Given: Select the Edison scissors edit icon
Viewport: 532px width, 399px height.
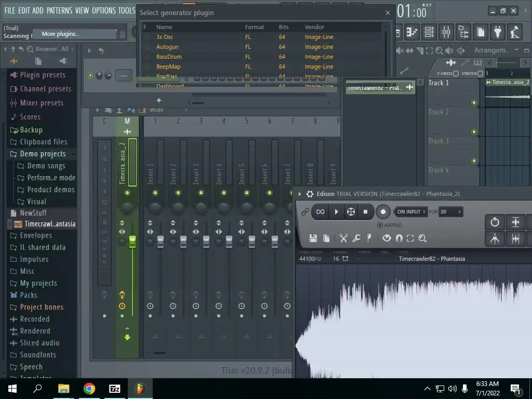Looking at the screenshot, I should [343, 238].
